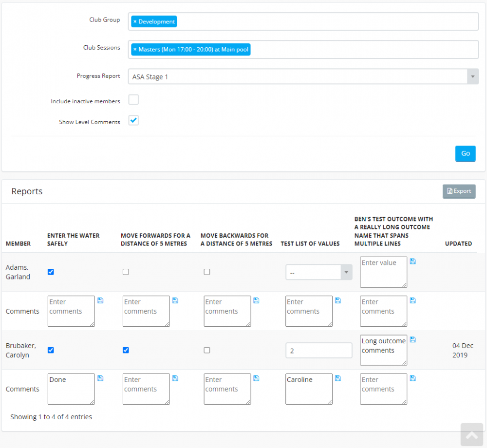The image size is (487, 448).
Task: Save Adams Garland's Move Backwards comment
Action: (x=256, y=300)
